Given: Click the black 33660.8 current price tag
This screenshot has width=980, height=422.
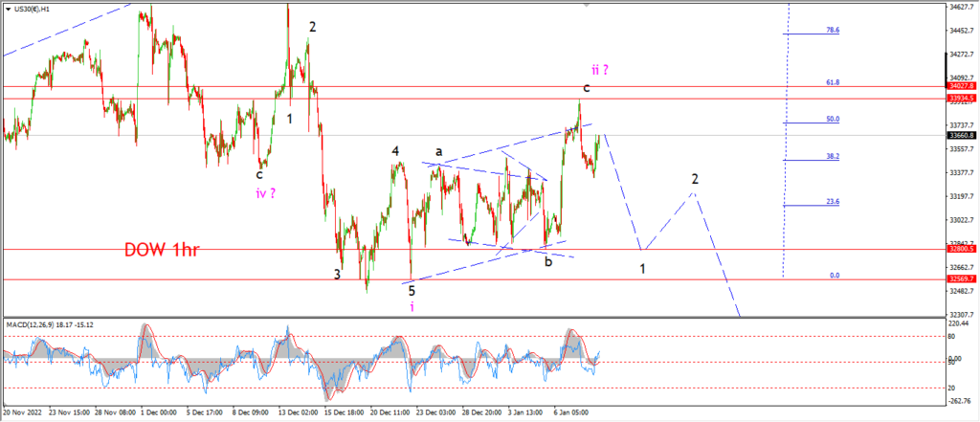Looking at the screenshot, I should click(x=962, y=135).
